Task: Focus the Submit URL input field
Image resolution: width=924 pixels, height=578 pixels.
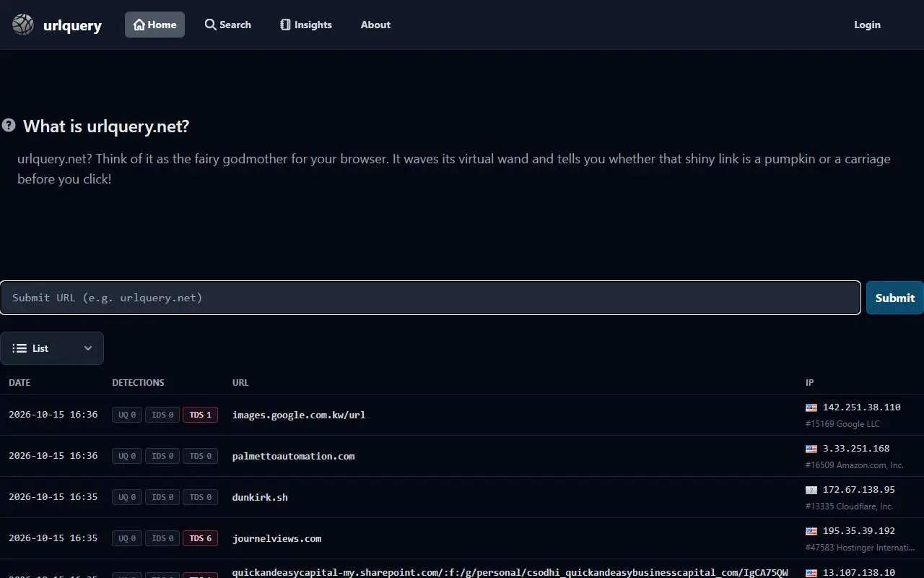Action: click(x=430, y=298)
